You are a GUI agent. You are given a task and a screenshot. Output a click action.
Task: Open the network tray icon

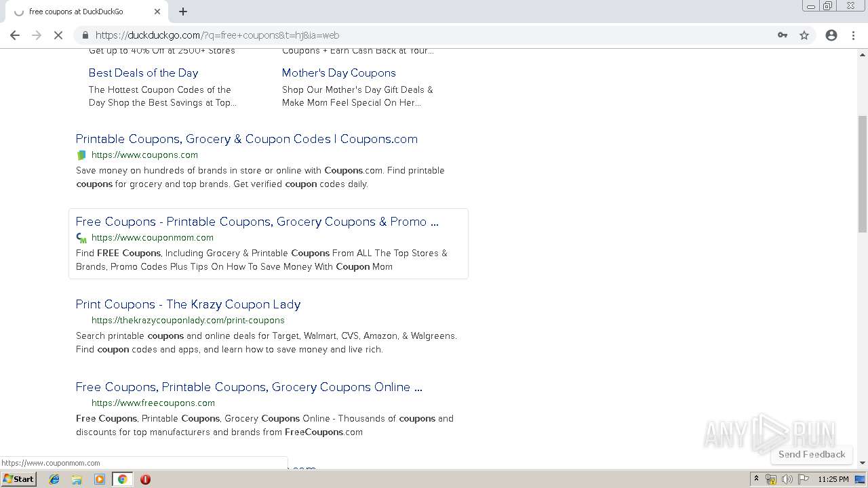pyautogui.click(x=771, y=479)
